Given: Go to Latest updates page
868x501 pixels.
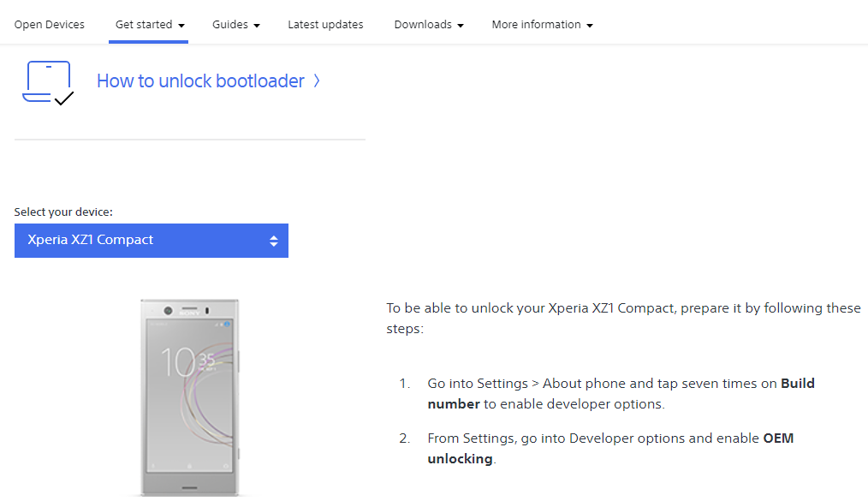Looking at the screenshot, I should 325,24.
